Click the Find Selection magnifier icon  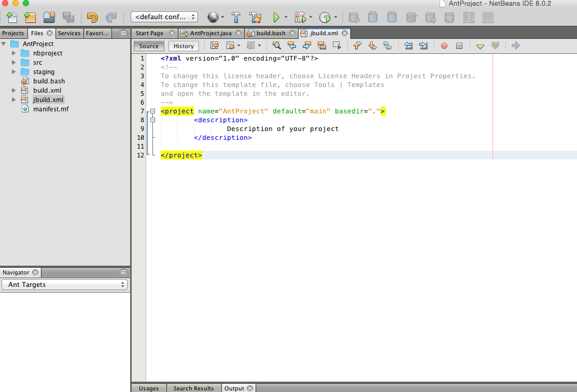click(x=277, y=46)
